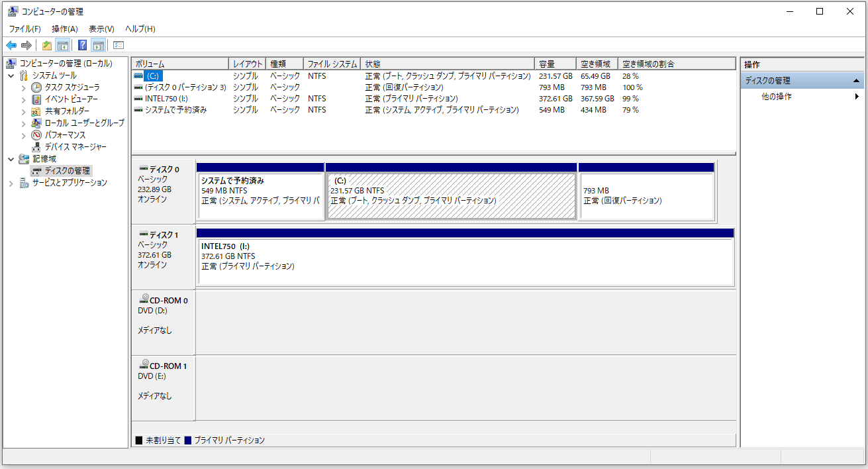Expand the 他の操作 submenu arrow
This screenshot has width=868, height=469.
coord(857,97)
